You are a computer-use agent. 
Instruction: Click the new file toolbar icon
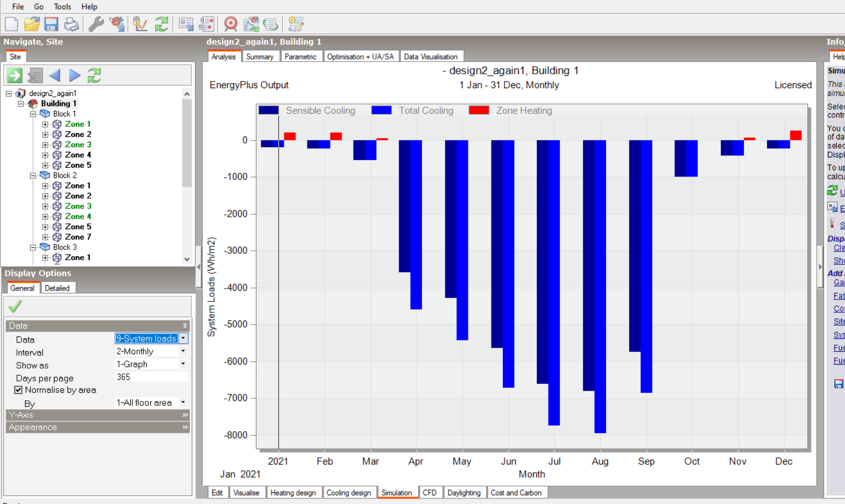click(11, 24)
